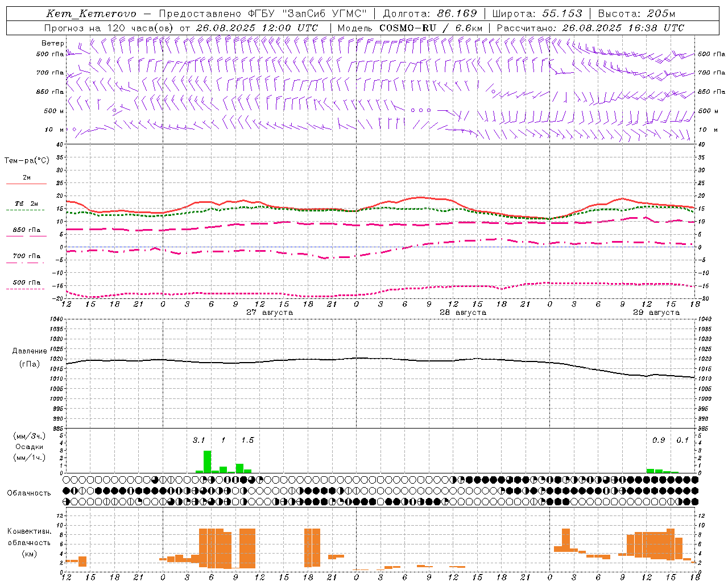This screenshot has width=728, height=582.
Task: Click the latitude value 'Широта: 55.153'
Action: [537, 14]
